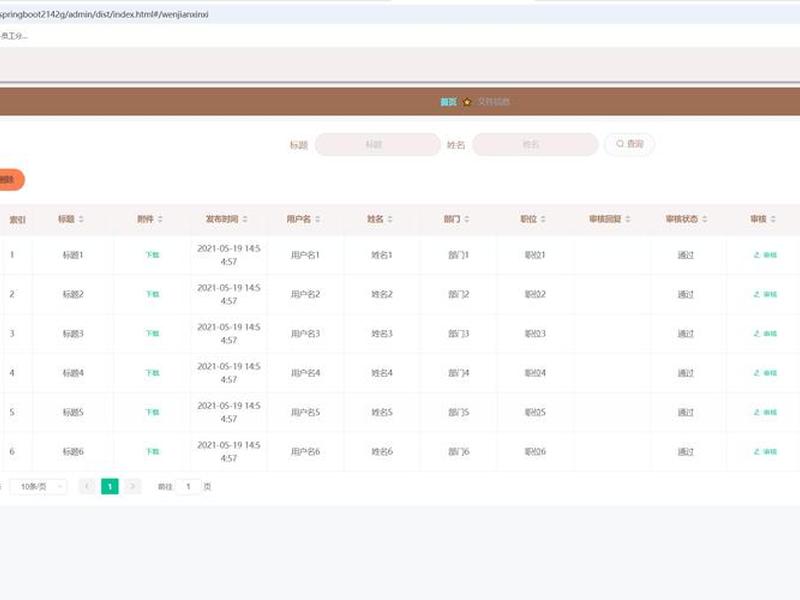Download the attachment of 标题1 row

(x=153, y=255)
